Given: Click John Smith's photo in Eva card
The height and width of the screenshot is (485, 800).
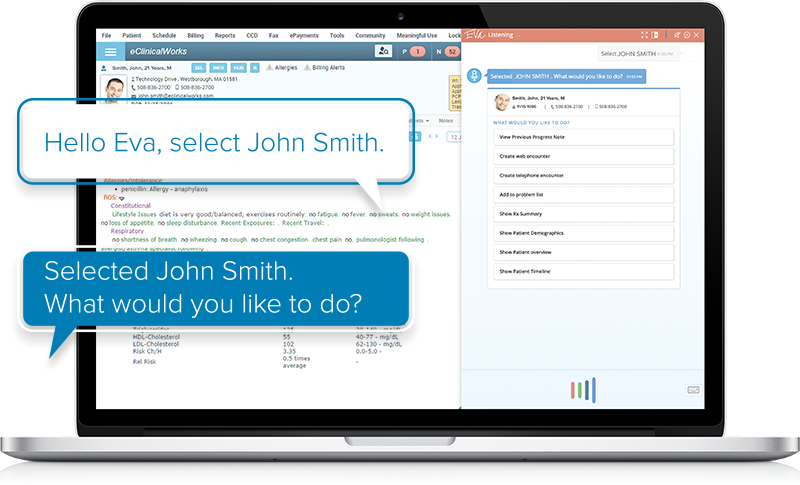Looking at the screenshot, I should (x=502, y=102).
